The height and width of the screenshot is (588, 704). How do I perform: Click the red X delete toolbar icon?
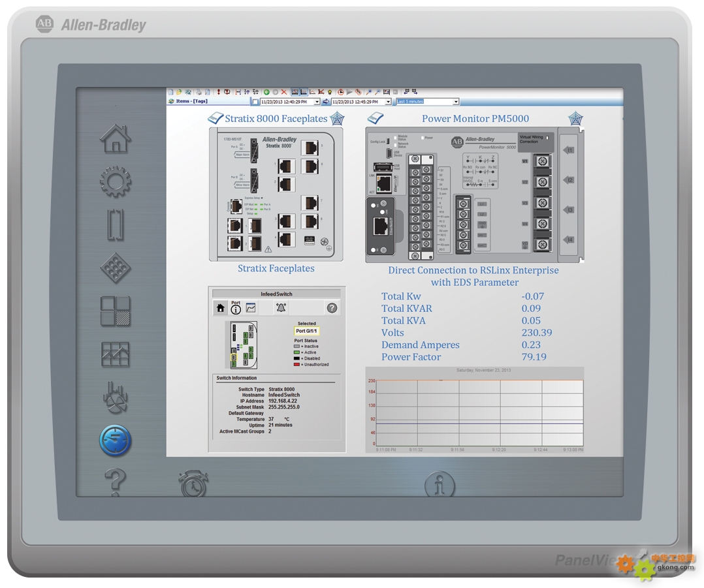284,93
